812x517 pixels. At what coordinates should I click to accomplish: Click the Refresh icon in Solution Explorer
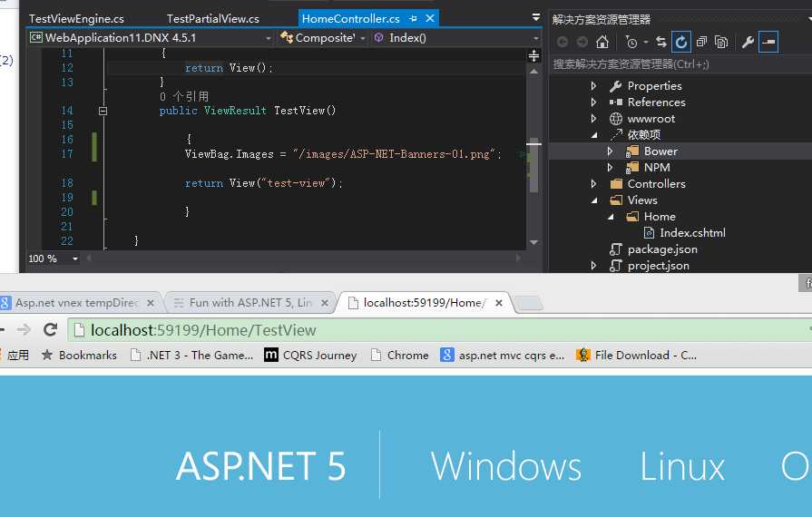click(x=681, y=42)
